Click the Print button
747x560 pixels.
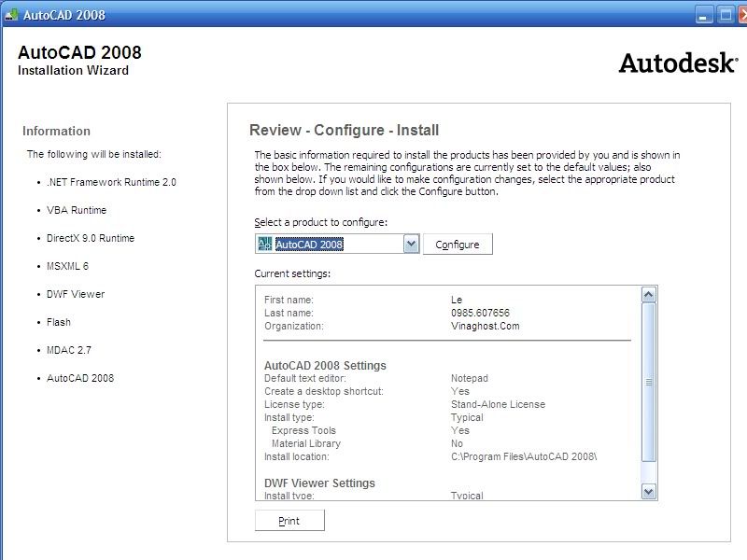pos(289,521)
